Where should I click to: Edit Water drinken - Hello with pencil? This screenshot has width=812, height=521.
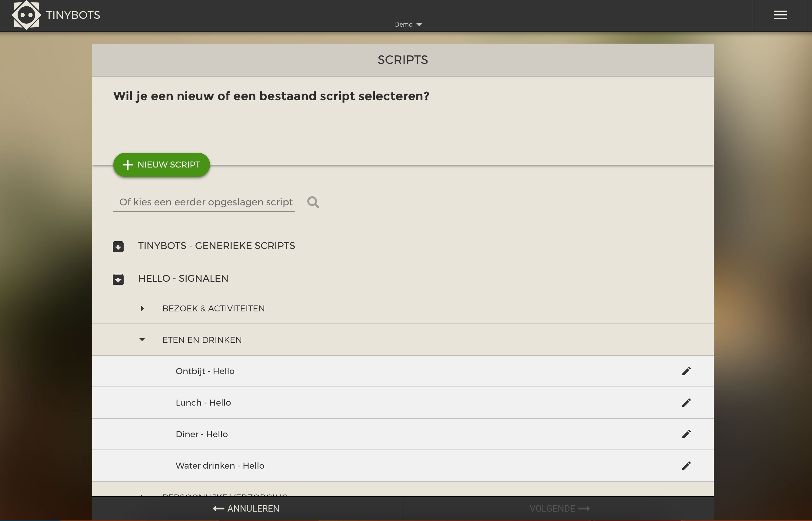click(x=686, y=466)
